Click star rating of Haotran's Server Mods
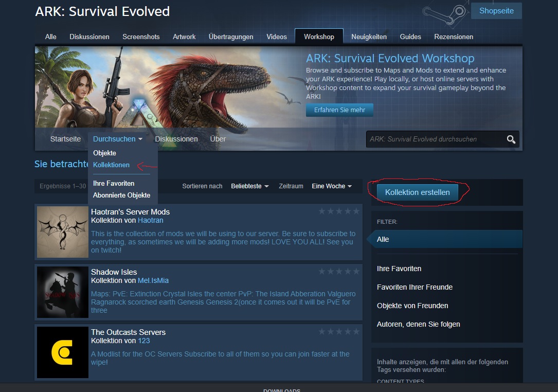Viewport: 558px width, 392px height. (339, 211)
